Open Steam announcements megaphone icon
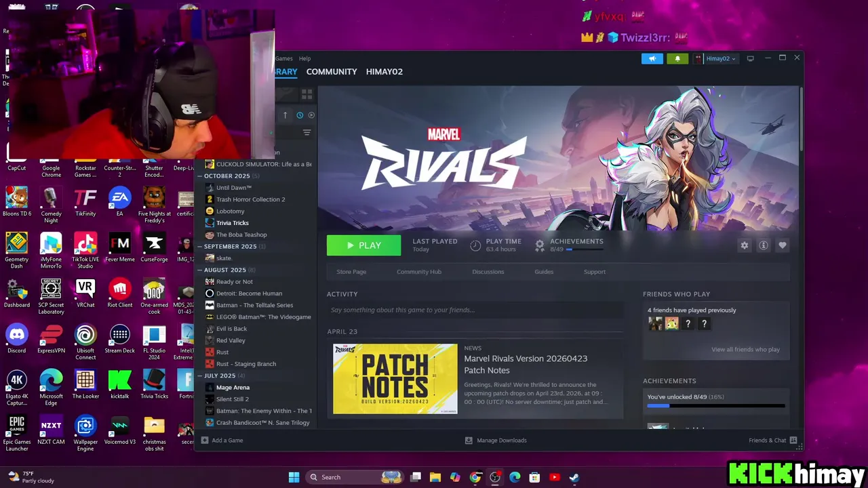This screenshot has width=868, height=488. 652,58
